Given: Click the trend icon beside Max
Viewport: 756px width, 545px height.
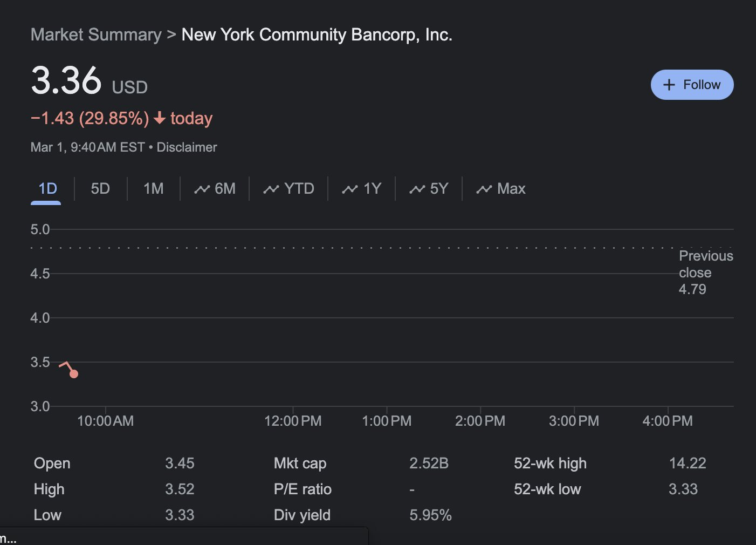Looking at the screenshot, I should (x=484, y=189).
